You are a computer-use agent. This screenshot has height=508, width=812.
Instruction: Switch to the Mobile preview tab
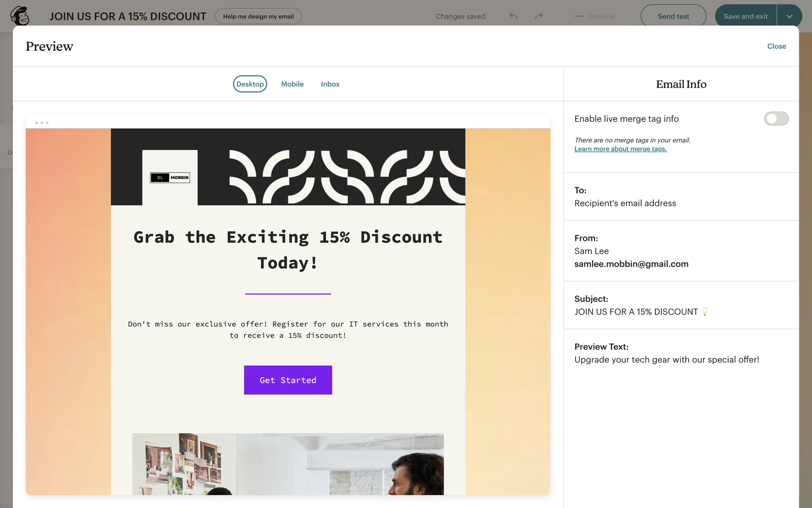coord(292,84)
